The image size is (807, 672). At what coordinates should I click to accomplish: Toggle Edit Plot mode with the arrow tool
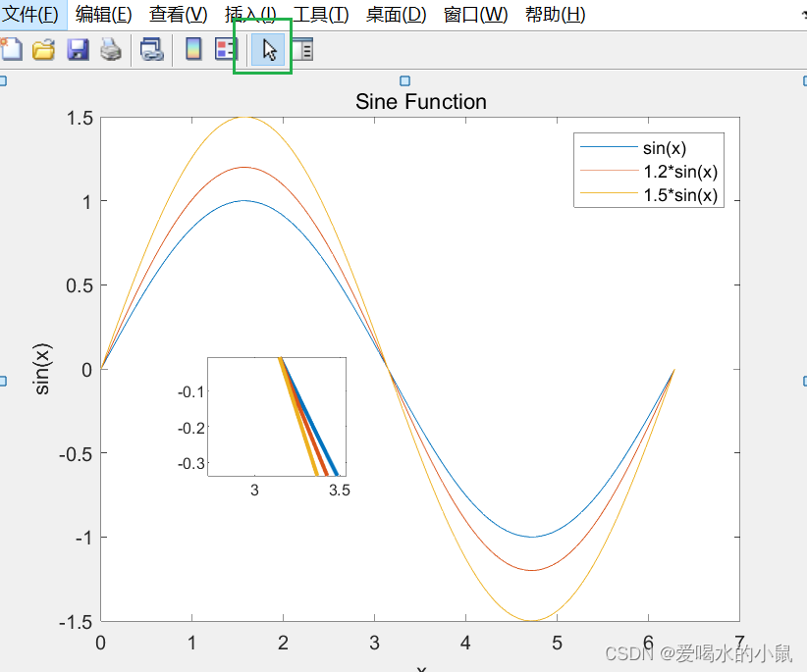click(x=266, y=49)
